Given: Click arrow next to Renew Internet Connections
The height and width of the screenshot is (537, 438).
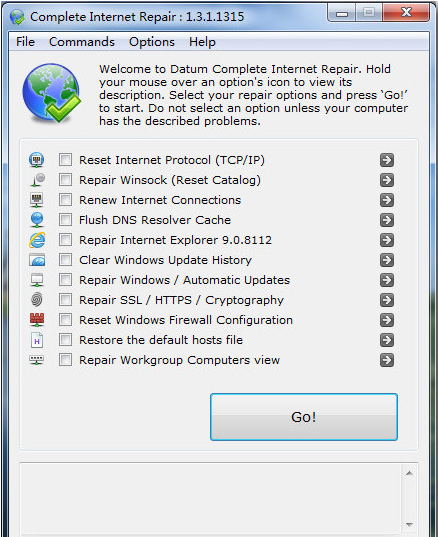Looking at the screenshot, I should [387, 200].
